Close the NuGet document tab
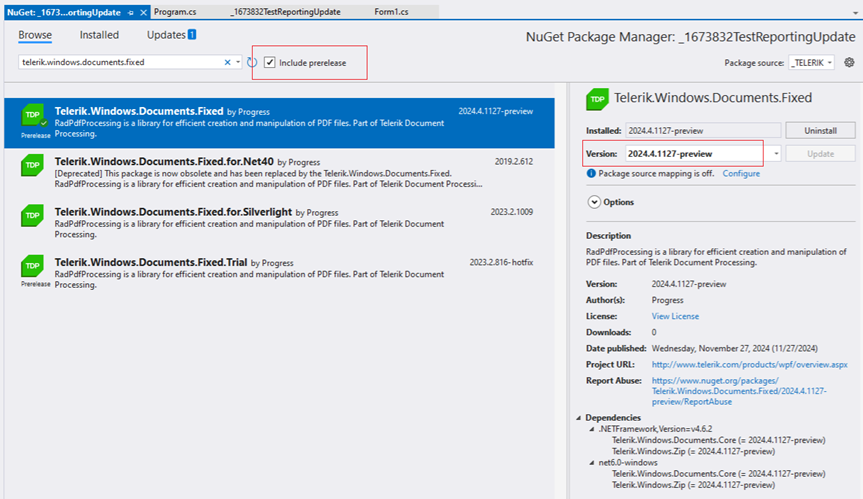This screenshot has height=499, width=863. click(x=144, y=12)
